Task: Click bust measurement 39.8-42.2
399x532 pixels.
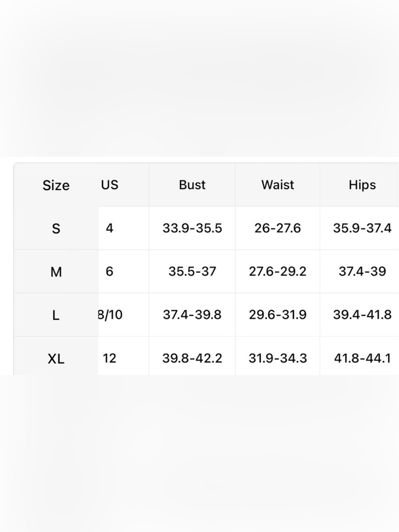Action: pyautogui.click(x=192, y=358)
